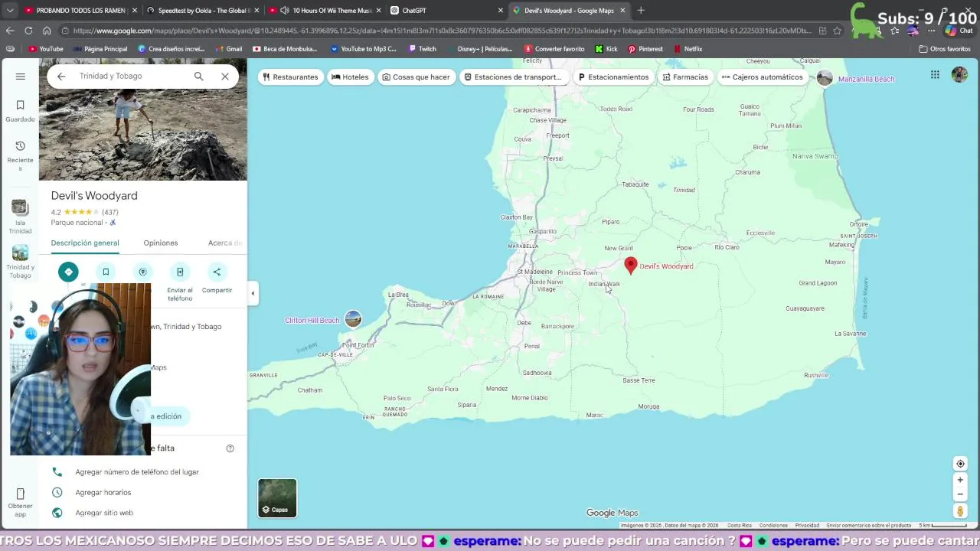Click the browser home button

pyautogui.click(x=47, y=31)
